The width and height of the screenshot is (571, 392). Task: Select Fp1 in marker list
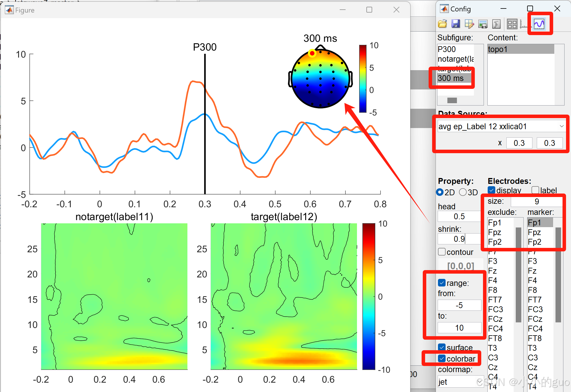540,222
